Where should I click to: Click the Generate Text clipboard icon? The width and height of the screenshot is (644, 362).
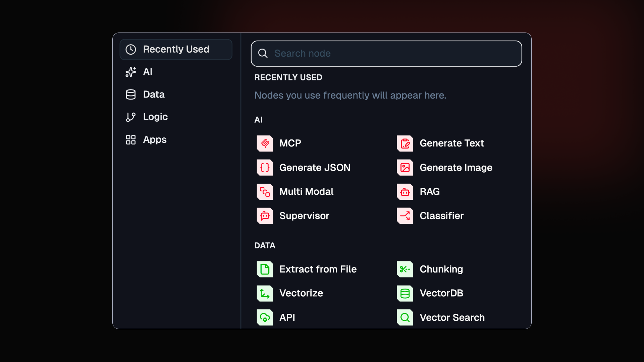(x=405, y=143)
